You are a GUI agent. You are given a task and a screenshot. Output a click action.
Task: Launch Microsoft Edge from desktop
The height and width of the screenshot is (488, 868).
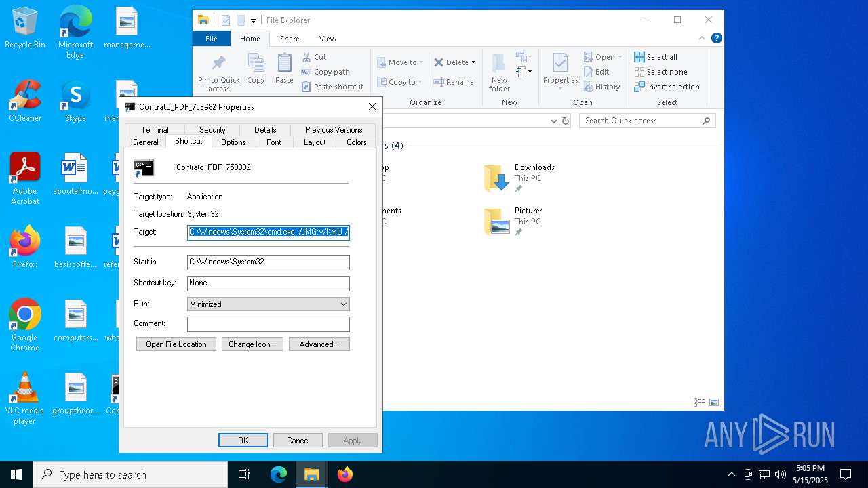coord(75,32)
